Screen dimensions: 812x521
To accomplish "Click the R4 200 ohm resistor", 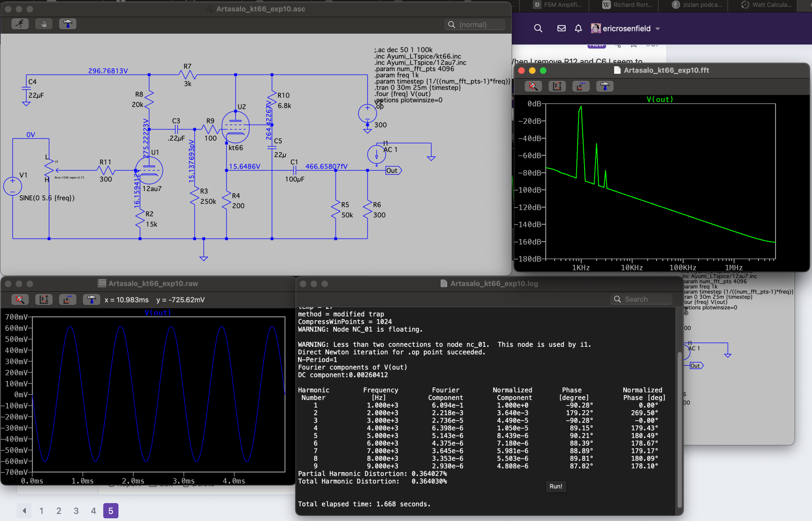I will [226, 201].
